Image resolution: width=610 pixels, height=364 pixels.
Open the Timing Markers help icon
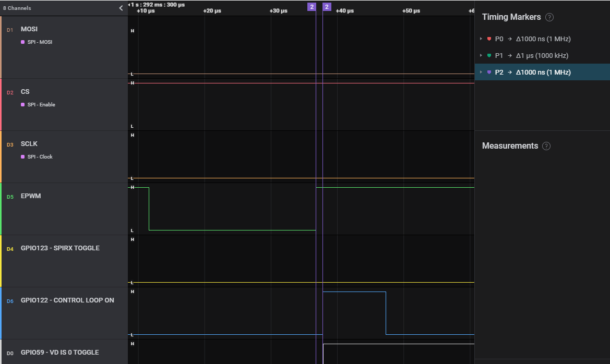click(x=549, y=17)
